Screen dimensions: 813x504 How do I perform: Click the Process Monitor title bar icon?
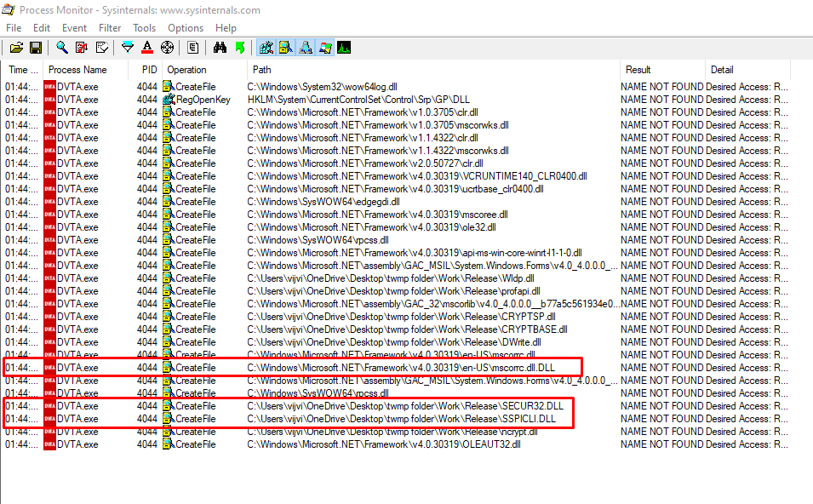(x=9, y=9)
